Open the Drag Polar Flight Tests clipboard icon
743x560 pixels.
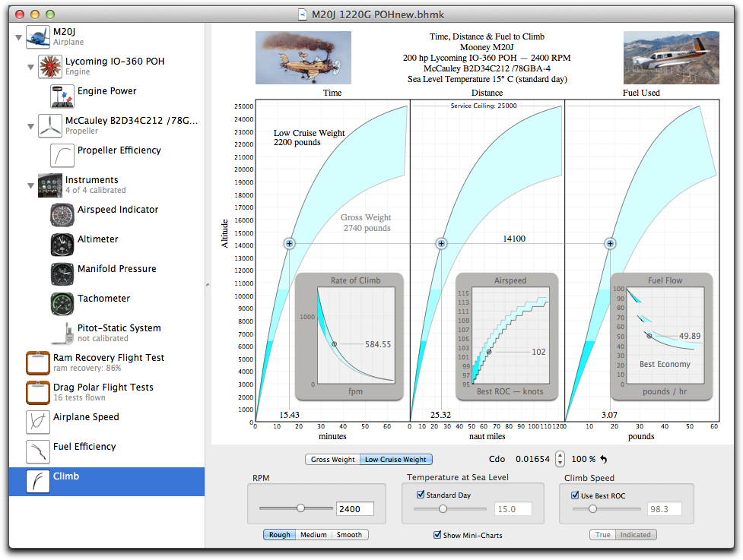[38, 393]
